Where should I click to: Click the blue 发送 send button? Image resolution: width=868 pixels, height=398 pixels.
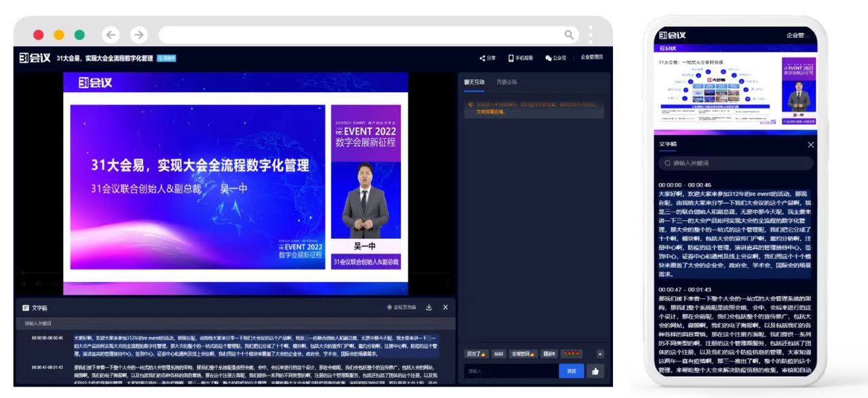point(572,371)
